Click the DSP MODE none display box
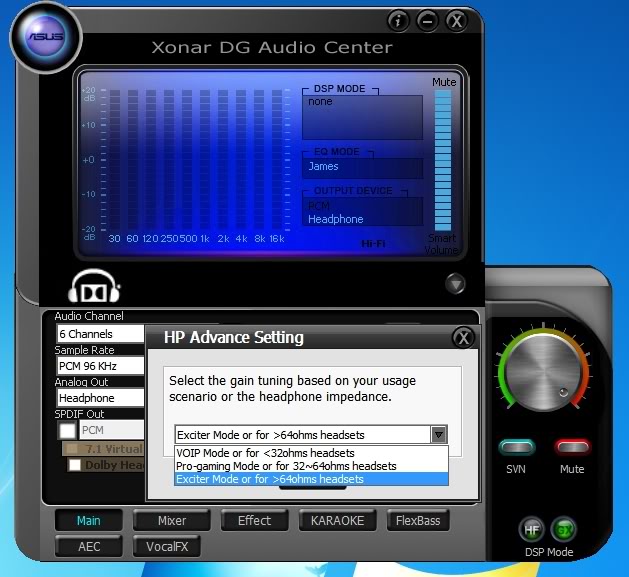Image resolution: width=629 pixels, height=577 pixels. click(362, 117)
